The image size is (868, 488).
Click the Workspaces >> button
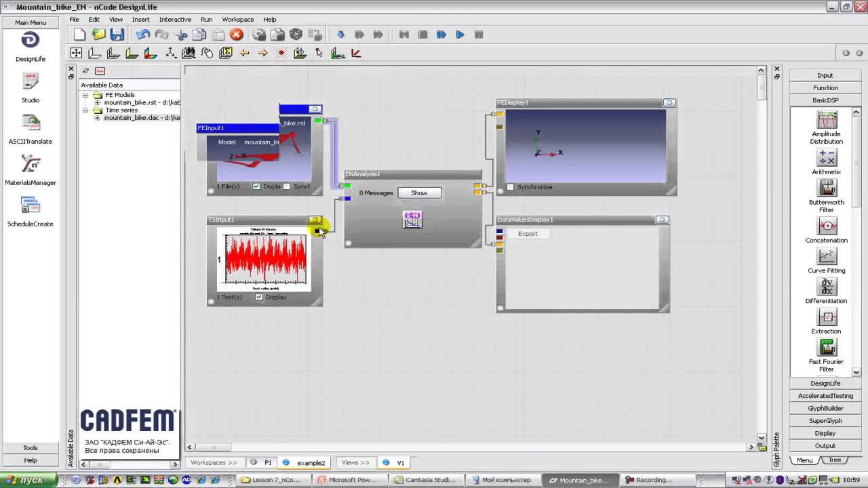[x=214, y=463]
